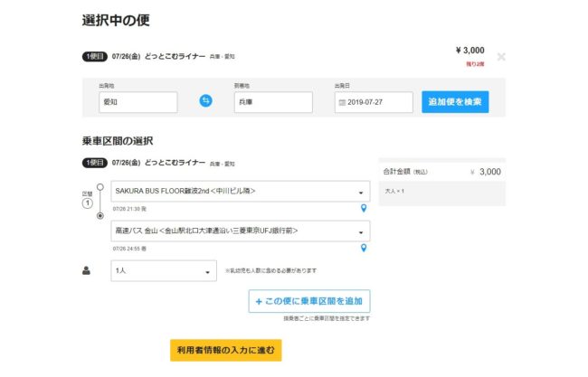Open the 高速バス 金山 arrival stop dropdown

point(240,231)
